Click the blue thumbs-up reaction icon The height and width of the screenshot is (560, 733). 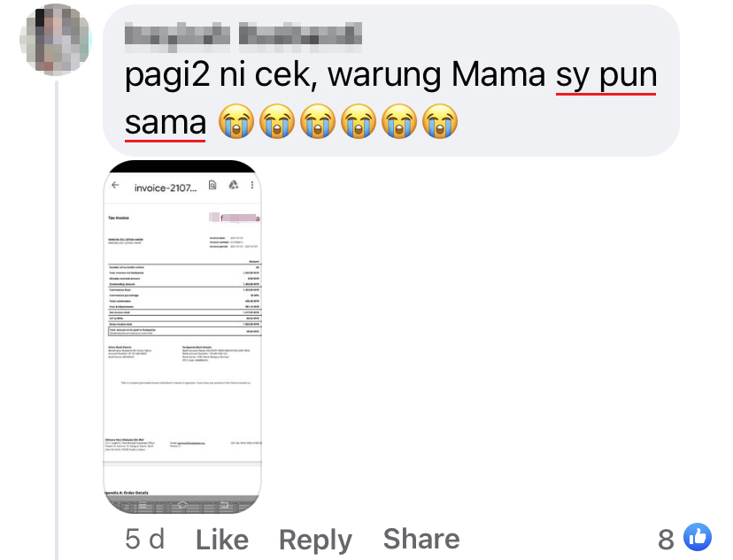click(697, 537)
